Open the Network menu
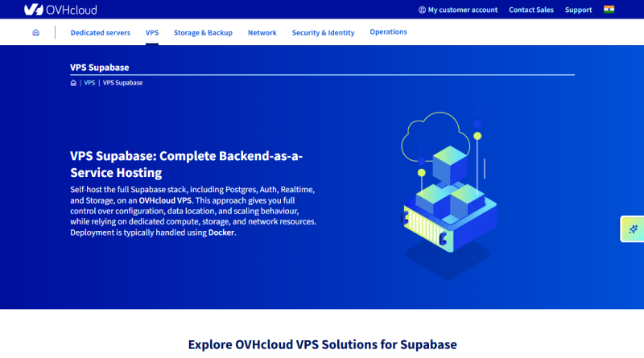 (x=262, y=32)
